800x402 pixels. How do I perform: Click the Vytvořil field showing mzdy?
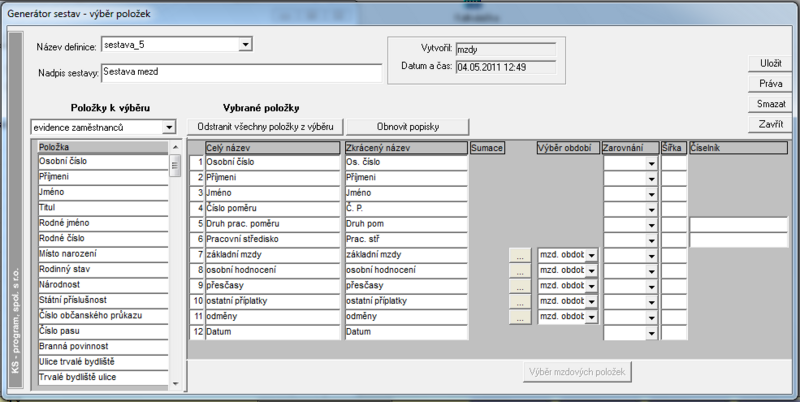pyautogui.click(x=506, y=49)
